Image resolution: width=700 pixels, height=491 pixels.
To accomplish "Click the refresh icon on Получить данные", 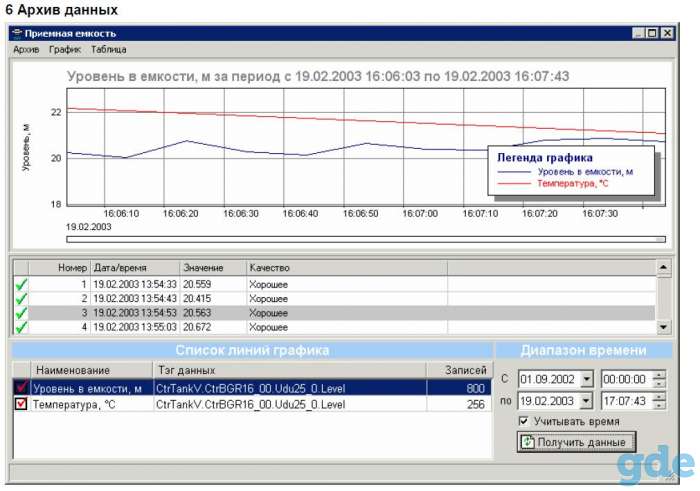I will (x=528, y=442).
